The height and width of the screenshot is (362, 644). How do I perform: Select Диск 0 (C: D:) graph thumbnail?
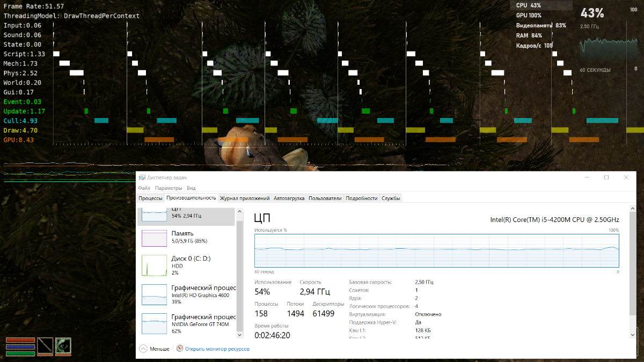(154, 265)
